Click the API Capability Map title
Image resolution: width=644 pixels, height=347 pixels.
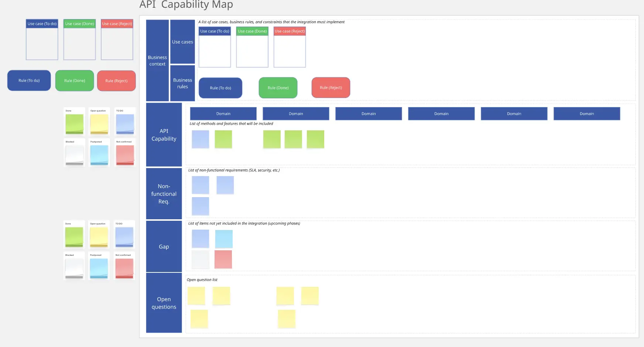(186, 5)
